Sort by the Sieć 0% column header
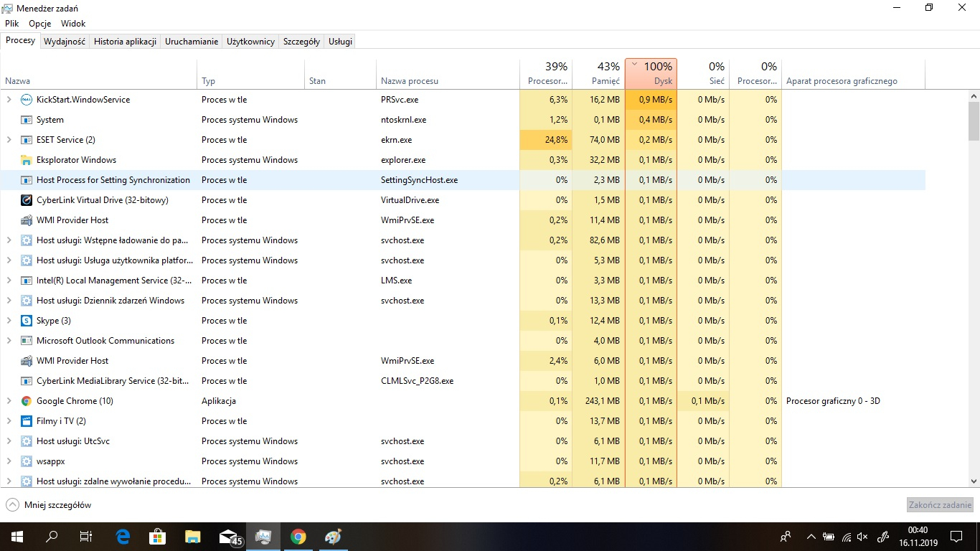The image size is (980, 551). (703, 73)
